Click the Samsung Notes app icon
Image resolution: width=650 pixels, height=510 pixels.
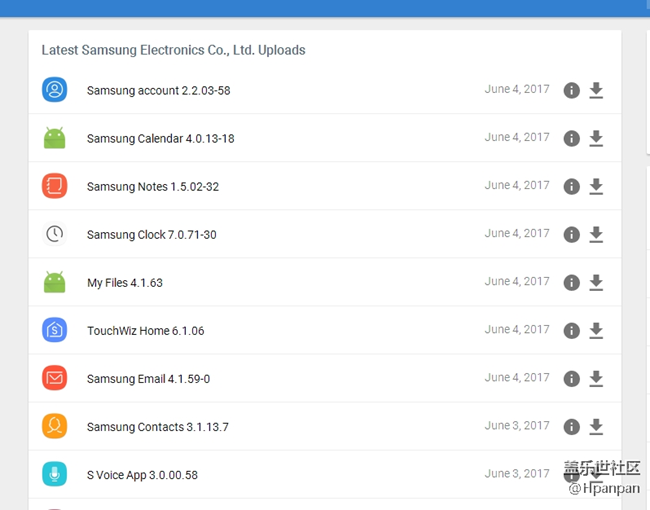tap(54, 186)
